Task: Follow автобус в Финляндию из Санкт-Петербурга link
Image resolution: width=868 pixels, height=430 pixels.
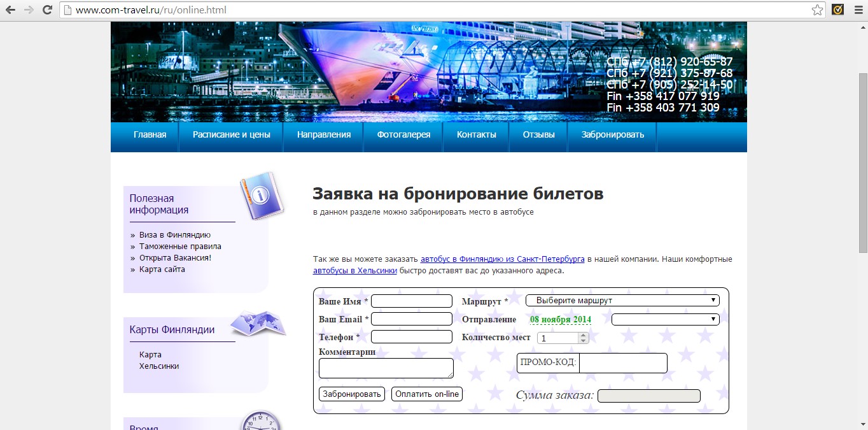Action: (x=503, y=259)
